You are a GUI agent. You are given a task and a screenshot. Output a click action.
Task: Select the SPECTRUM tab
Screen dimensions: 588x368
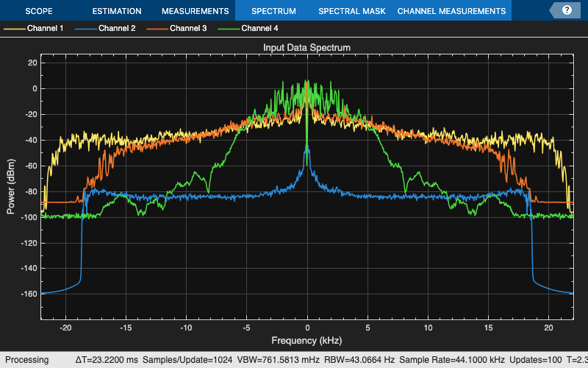(x=273, y=11)
